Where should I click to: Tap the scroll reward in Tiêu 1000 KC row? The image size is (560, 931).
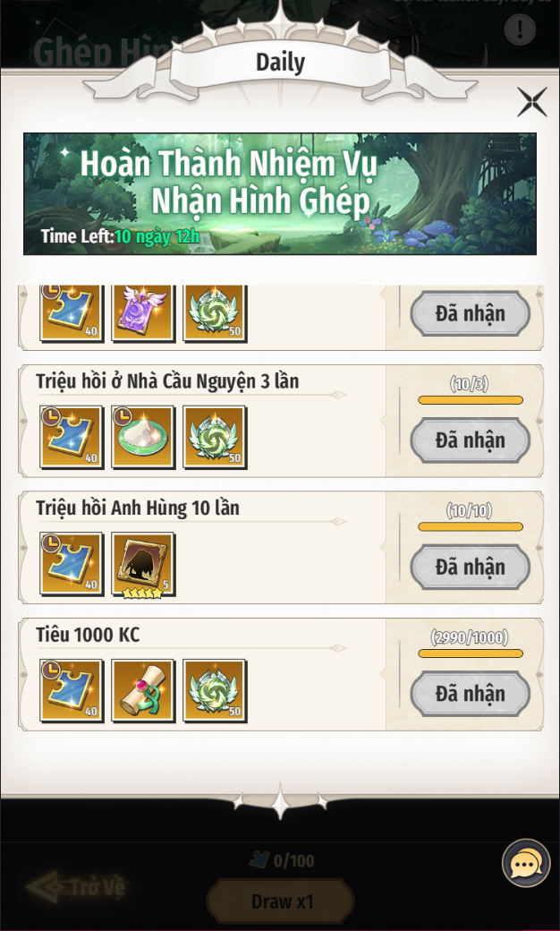coord(143,690)
